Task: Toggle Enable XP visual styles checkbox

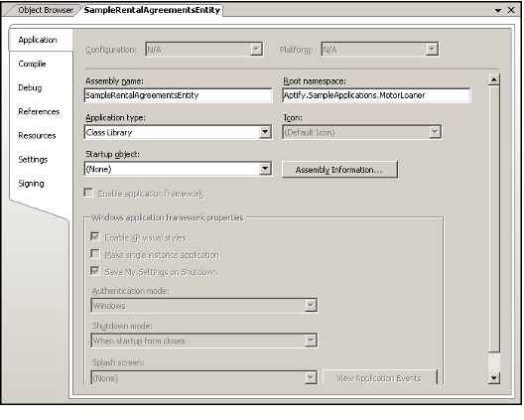Action: [x=95, y=237]
